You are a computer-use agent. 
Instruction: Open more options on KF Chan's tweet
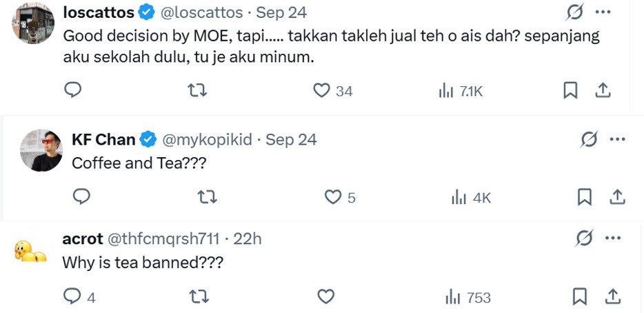click(618, 139)
